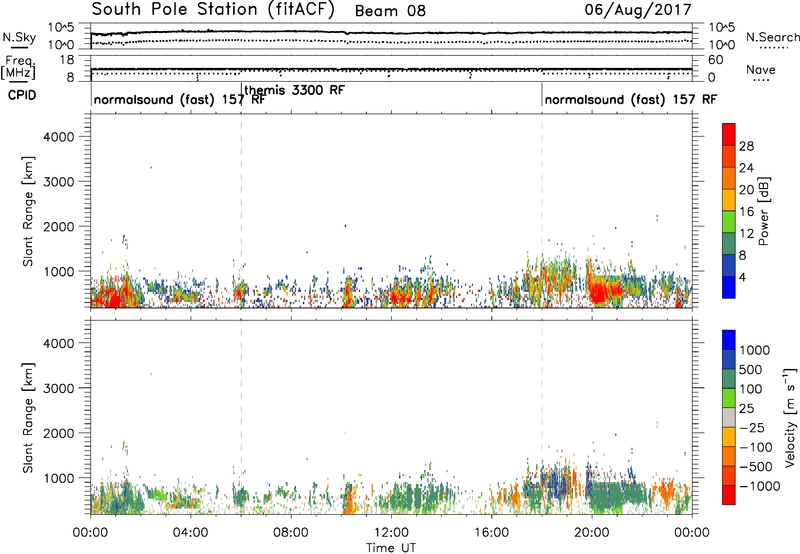Image resolution: width=800 pixels, height=554 pixels.
Task: Pick the power swatch between 24 and 28
Action: (x=729, y=157)
